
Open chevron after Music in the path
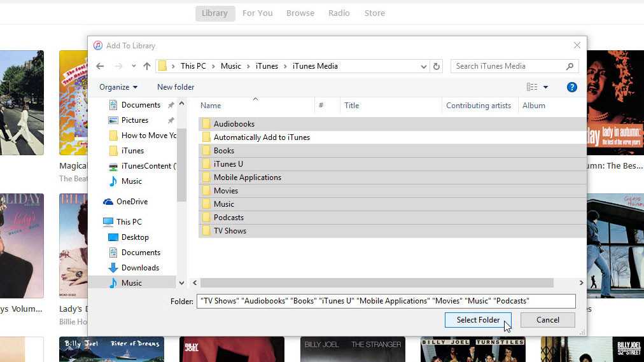coord(248,66)
